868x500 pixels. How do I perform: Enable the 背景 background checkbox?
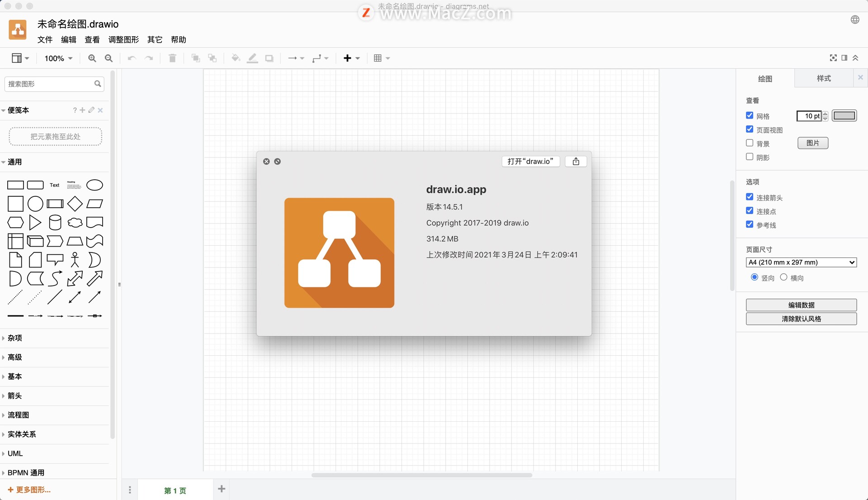(x=750, y=143)
